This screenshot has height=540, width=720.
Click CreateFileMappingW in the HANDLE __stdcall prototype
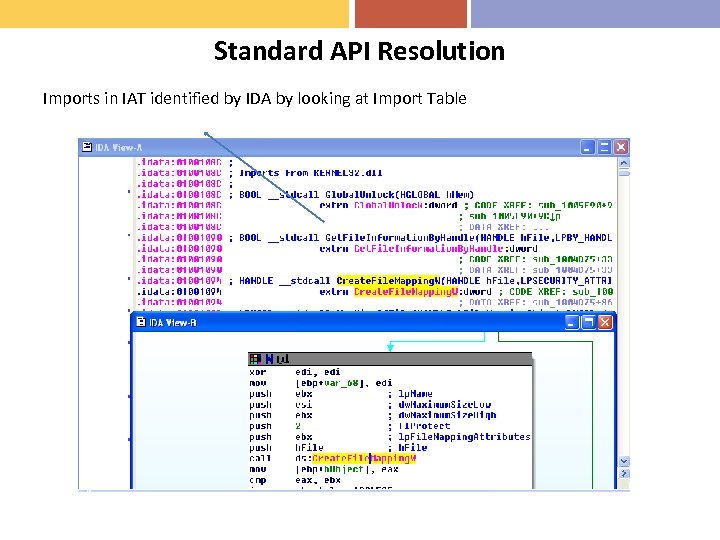click(x=388, y=281)
